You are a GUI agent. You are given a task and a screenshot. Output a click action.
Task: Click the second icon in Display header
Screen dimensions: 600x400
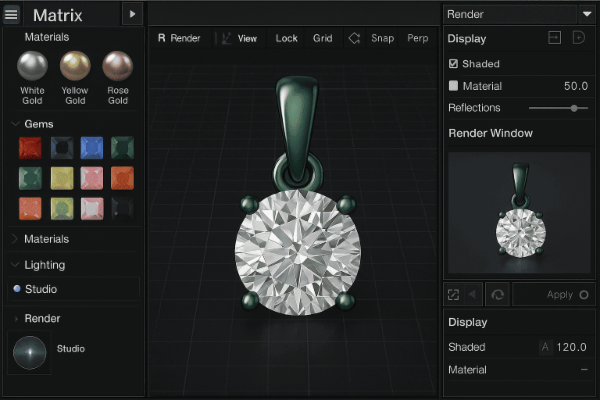coord(579,38)
